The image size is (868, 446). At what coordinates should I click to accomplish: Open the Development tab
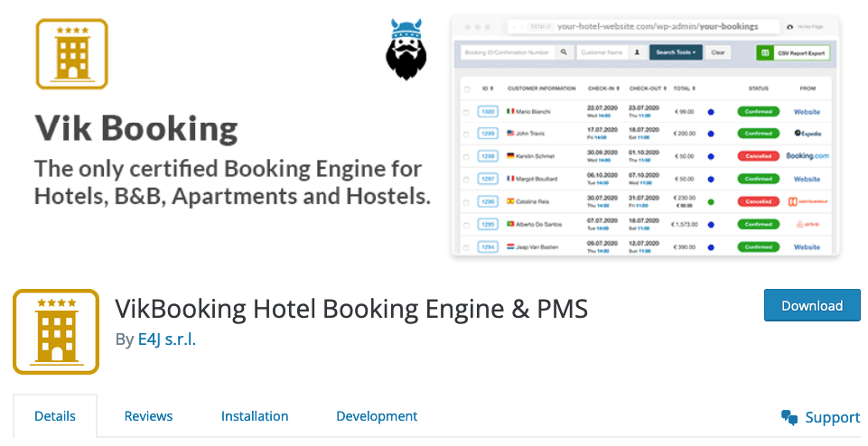click(x=377, y=416)
